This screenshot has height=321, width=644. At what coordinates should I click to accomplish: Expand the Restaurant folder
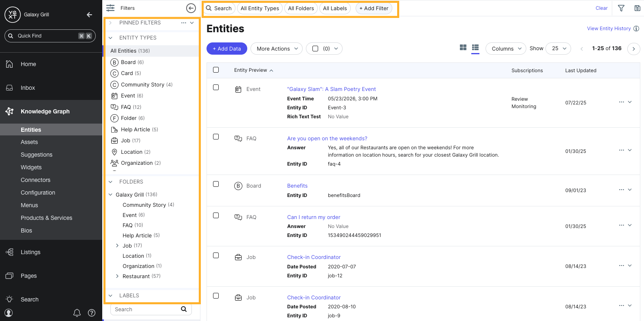click(117, 276)
